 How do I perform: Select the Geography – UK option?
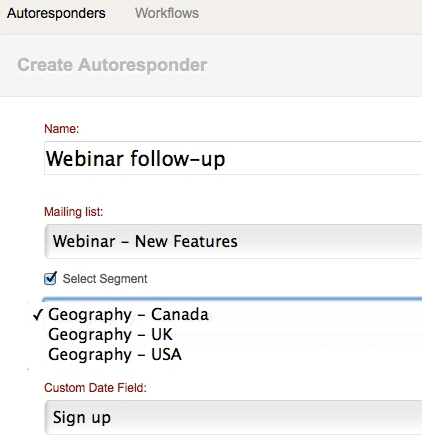[110, 334]
